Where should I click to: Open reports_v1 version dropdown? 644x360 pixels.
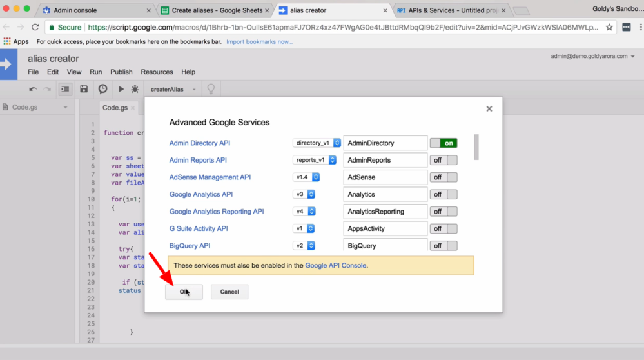click(x=314, y=160)
